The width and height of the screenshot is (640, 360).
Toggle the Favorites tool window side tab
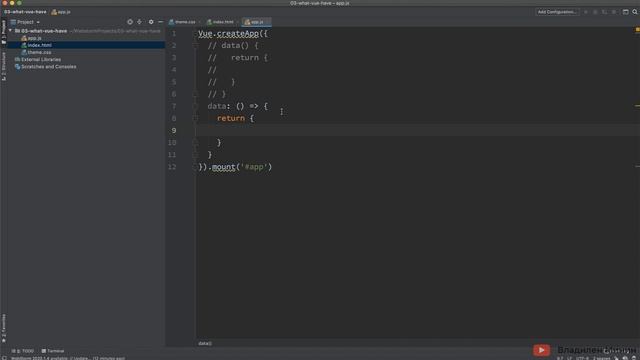[x=4, y=328]
